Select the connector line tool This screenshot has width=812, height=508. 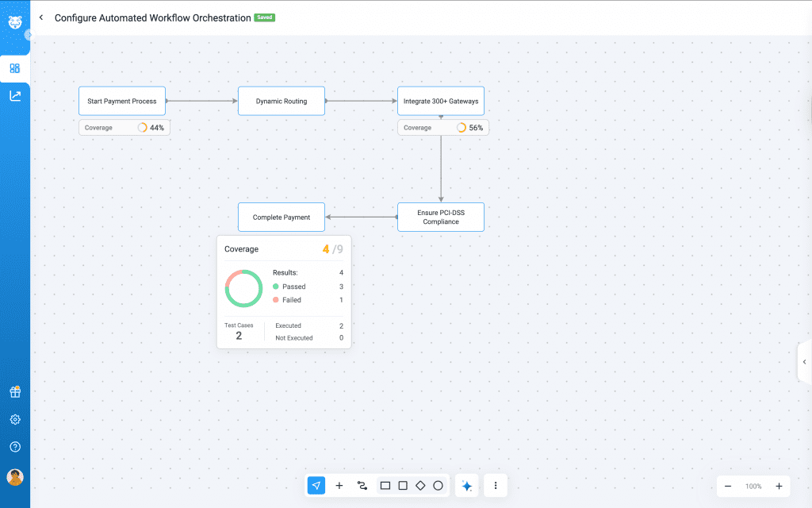362,486
